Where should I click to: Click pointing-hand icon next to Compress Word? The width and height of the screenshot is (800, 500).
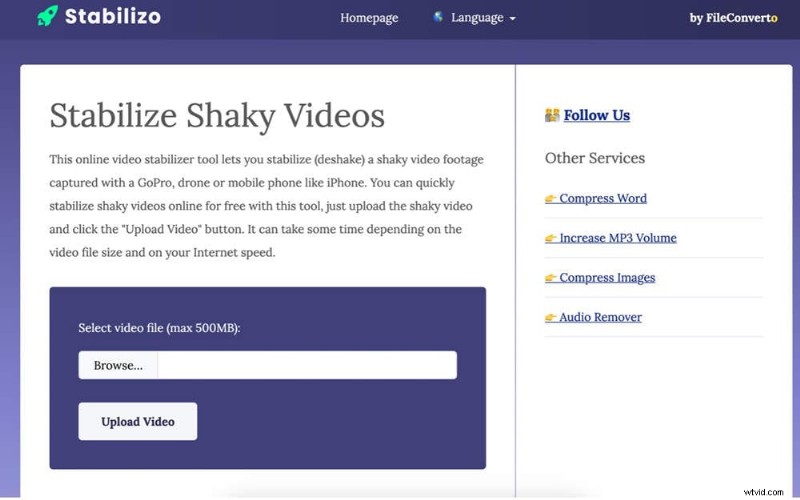click(x=551, y=198)
